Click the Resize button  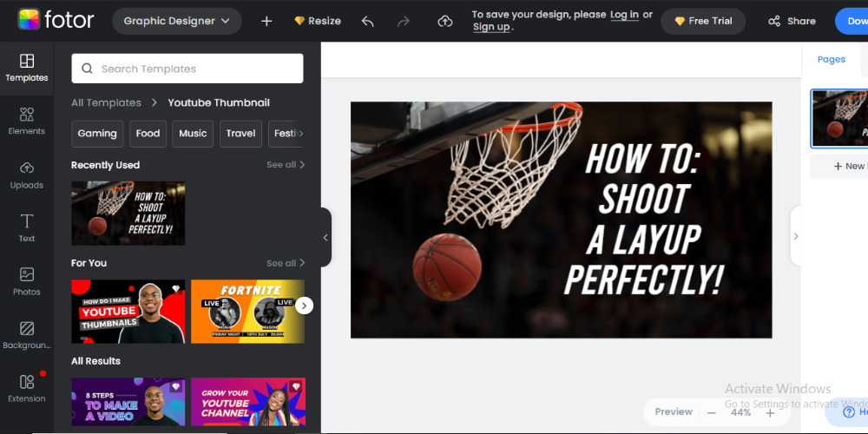pos(318,21)
